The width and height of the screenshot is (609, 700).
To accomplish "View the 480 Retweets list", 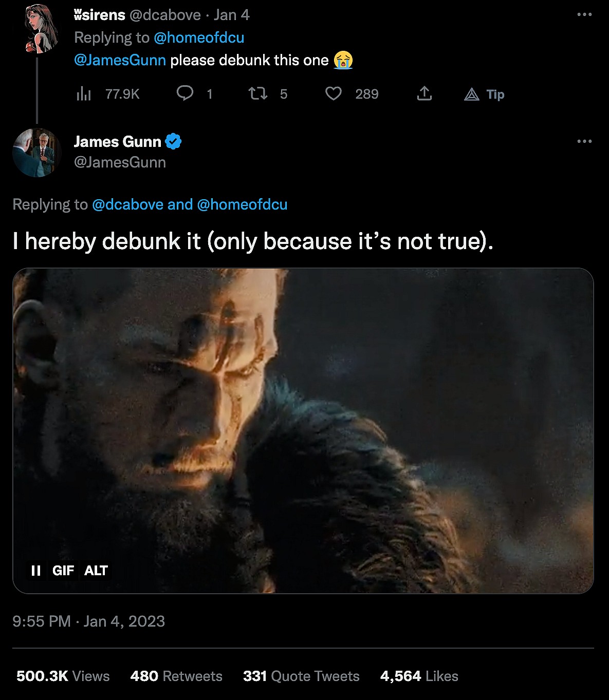I will click(x=176, y=676).
